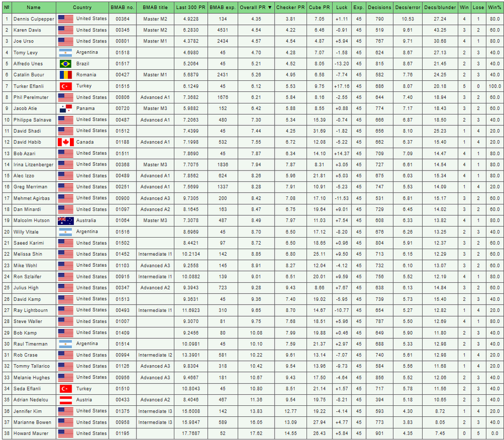
Task: Sort by the Country column header
Action: click(82, 7)
